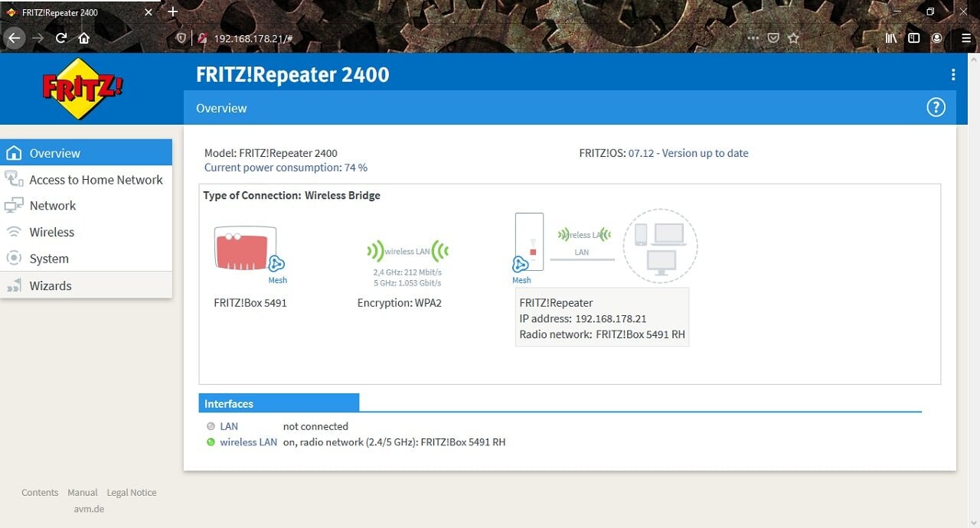
Task: Click the tracking protection shield icon
Action: (181, 37)
